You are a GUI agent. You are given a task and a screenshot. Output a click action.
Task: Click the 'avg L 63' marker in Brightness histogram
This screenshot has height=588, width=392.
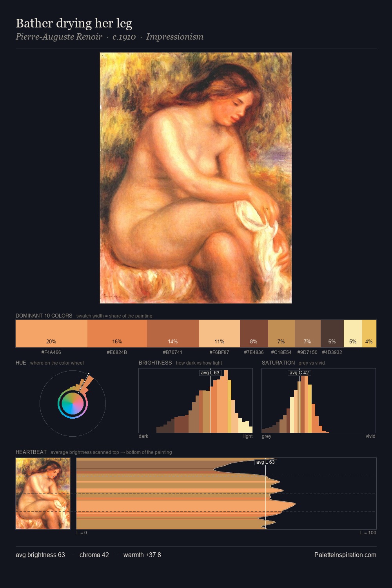(210, 373)
